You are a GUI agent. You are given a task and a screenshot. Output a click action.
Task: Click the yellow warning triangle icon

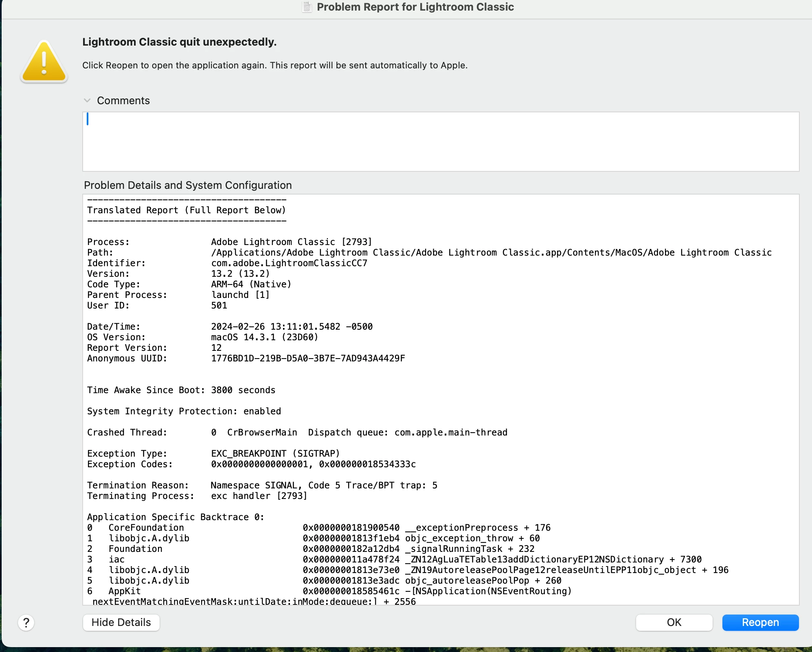(x=44, y=62)
